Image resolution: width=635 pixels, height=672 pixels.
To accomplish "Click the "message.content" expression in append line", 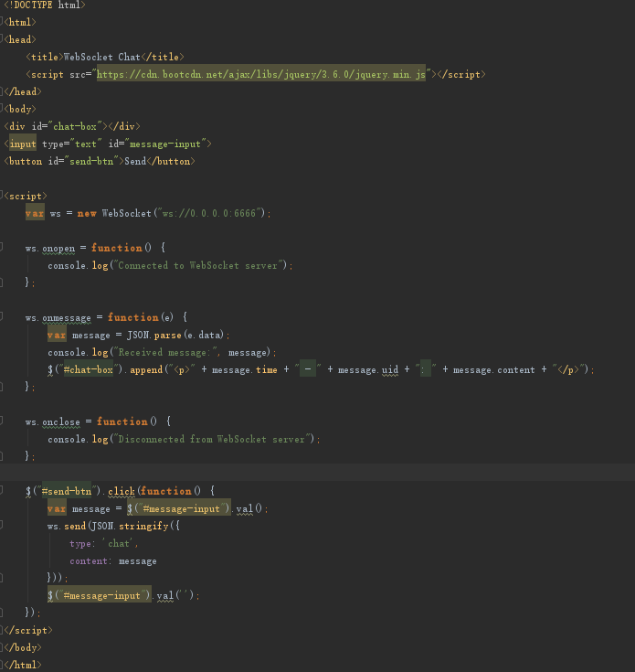I will pos(494,370).
